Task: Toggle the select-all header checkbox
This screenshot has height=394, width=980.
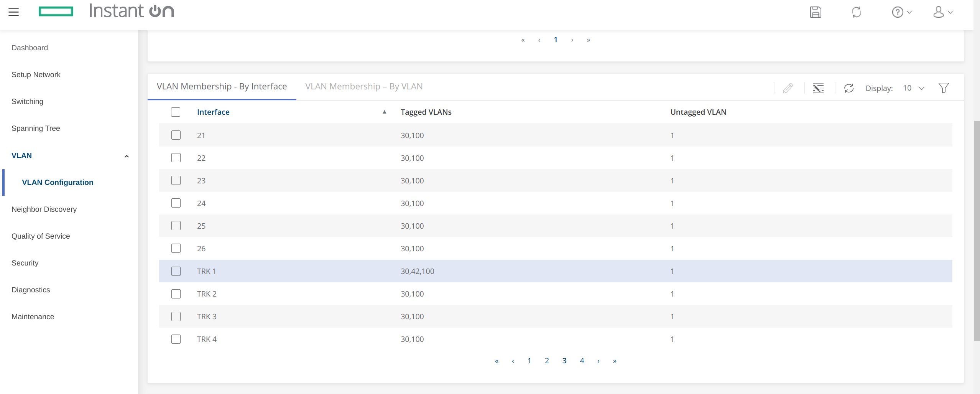Action: click(176, 112)
